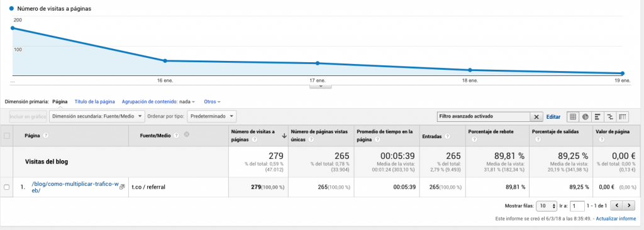Click the 16 ene. data point on chart
The height and width of the screenshot is (230, 644).
tap(165, 61)
